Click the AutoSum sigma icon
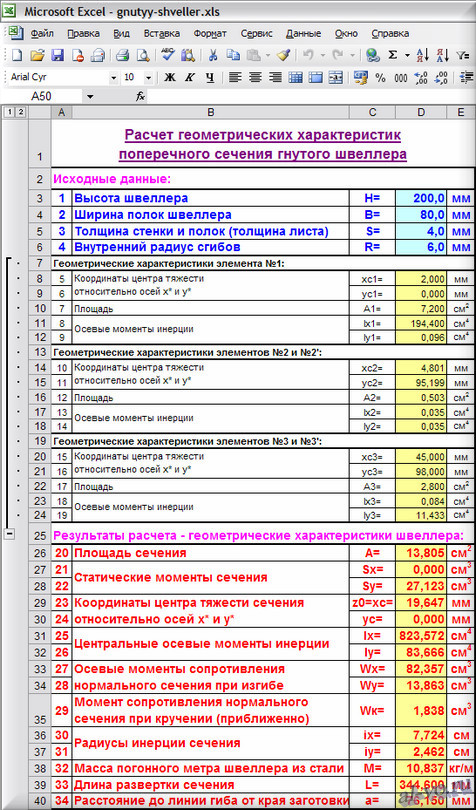 coord(393,55)
